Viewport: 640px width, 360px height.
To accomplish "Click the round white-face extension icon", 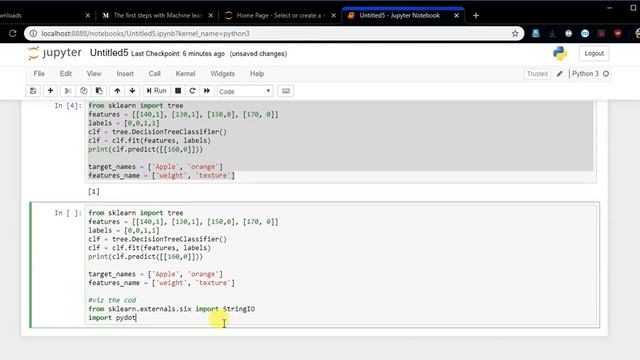I will click(x=568, y=33).
